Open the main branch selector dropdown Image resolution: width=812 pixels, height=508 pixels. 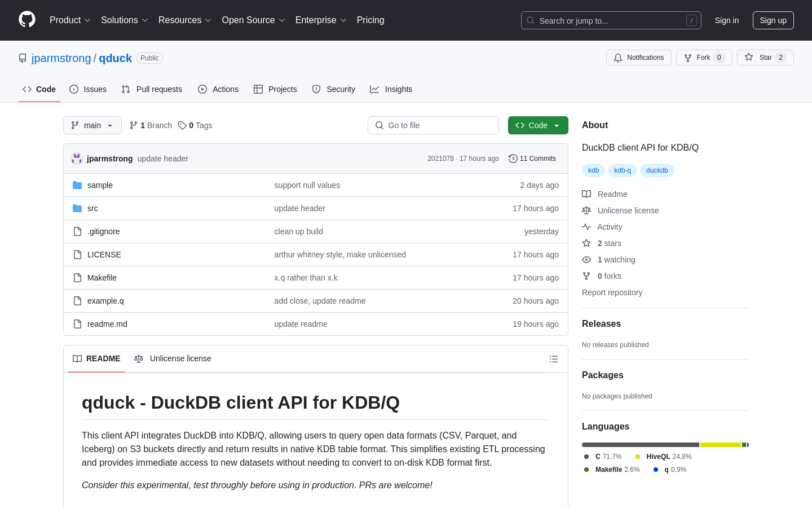[x=92, y=125]
